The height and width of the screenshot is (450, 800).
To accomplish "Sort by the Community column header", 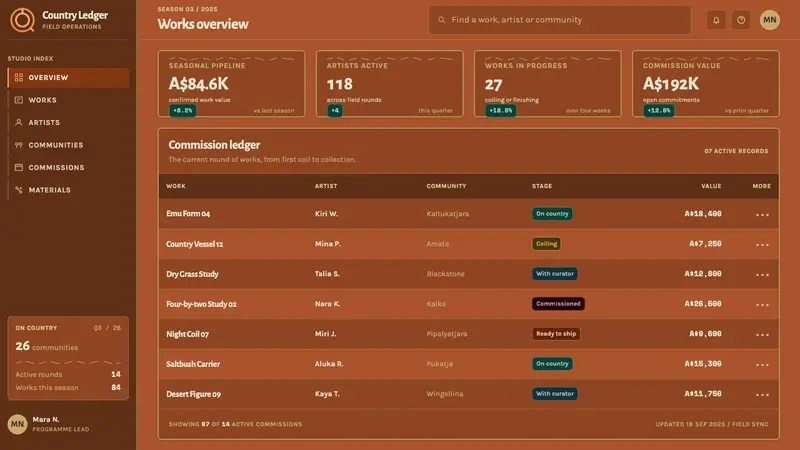I will click(446, 186).
